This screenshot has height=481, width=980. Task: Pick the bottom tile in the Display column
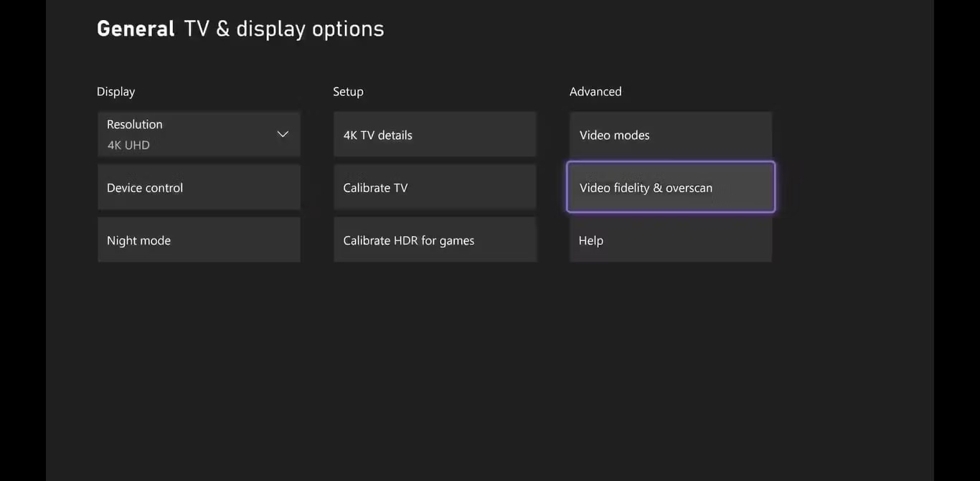199,240
